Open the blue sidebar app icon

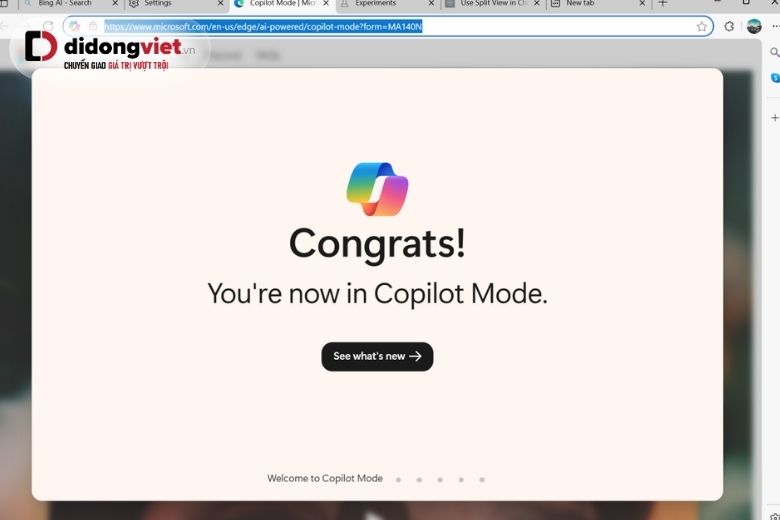pyautogui.click(x=775, y=78)
